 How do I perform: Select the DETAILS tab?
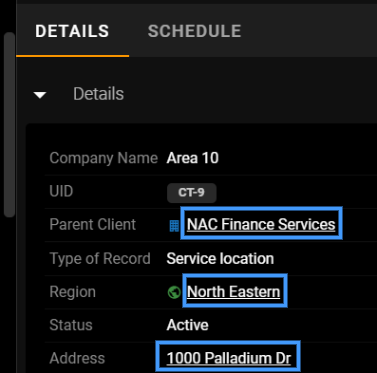(72, 31)
